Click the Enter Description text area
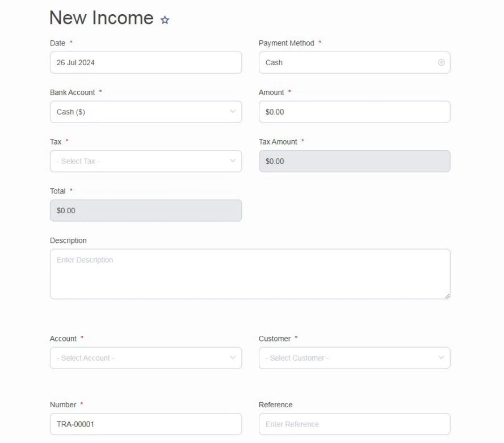This screenshot has height=443, width=504. (250, 273)
